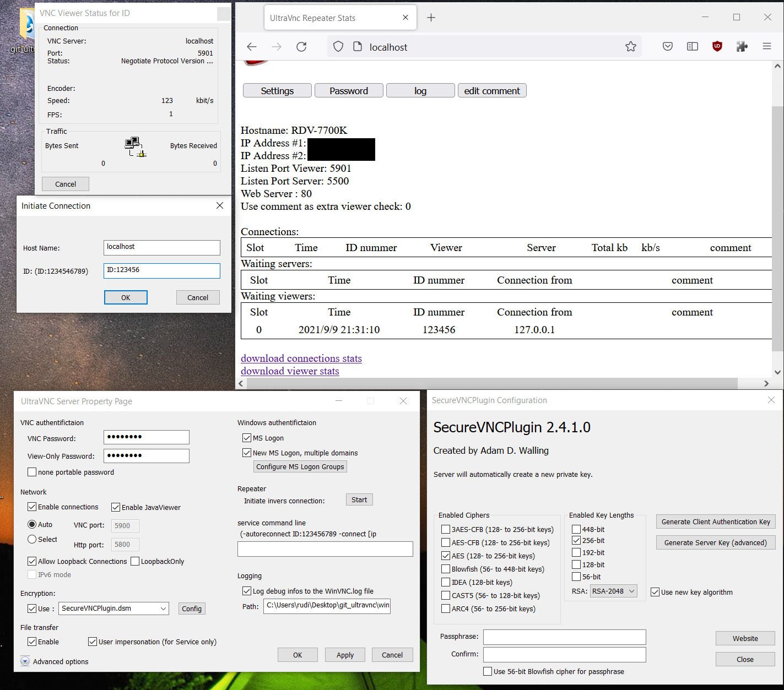Click the Passphrase input field

click(x=565, y=637)
